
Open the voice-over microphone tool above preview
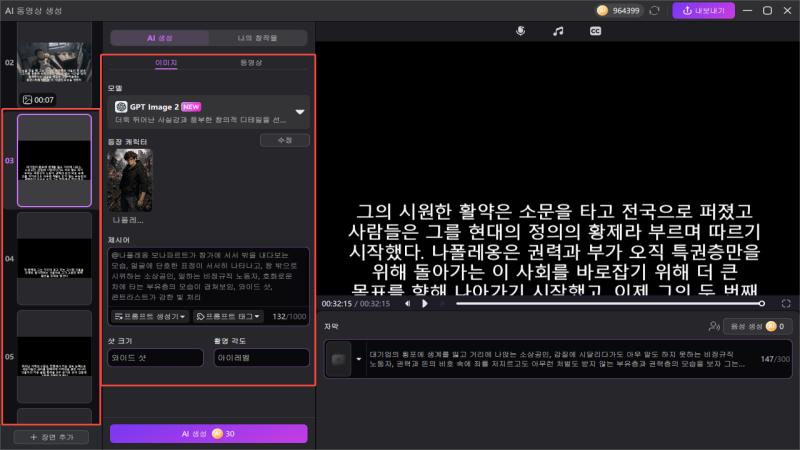click(x=520, y=31)
